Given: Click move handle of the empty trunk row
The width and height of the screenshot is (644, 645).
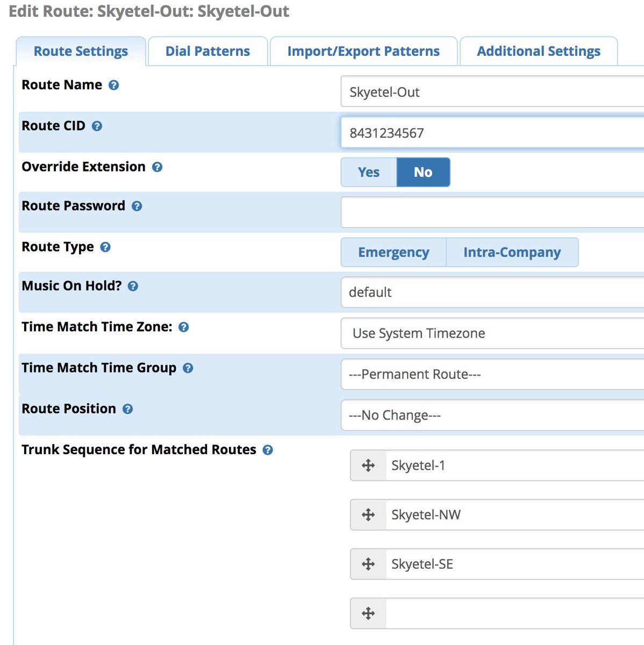Looking at the screenshot, I should click(368, 613).
